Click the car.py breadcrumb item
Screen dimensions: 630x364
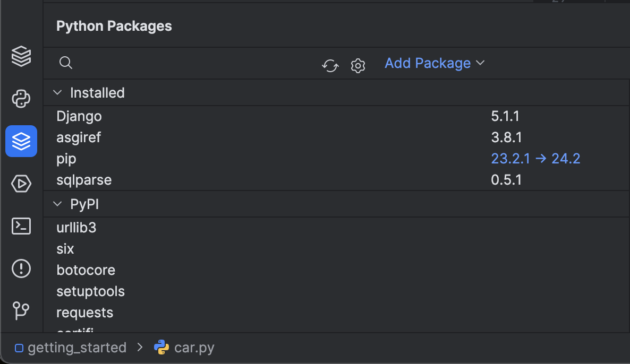pyautogui.click(x=194, y=348)
